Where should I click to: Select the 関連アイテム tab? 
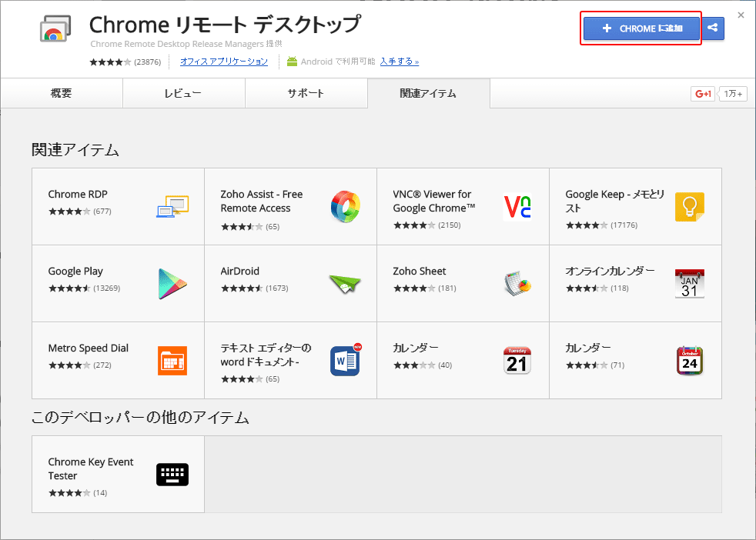[429, 93]
